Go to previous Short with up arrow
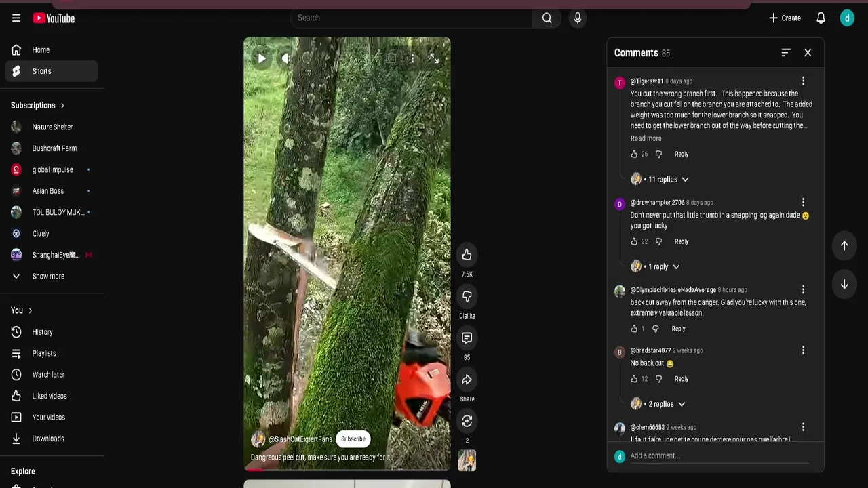The height and width of the screenshot is (488, 868). click(844, 245)
